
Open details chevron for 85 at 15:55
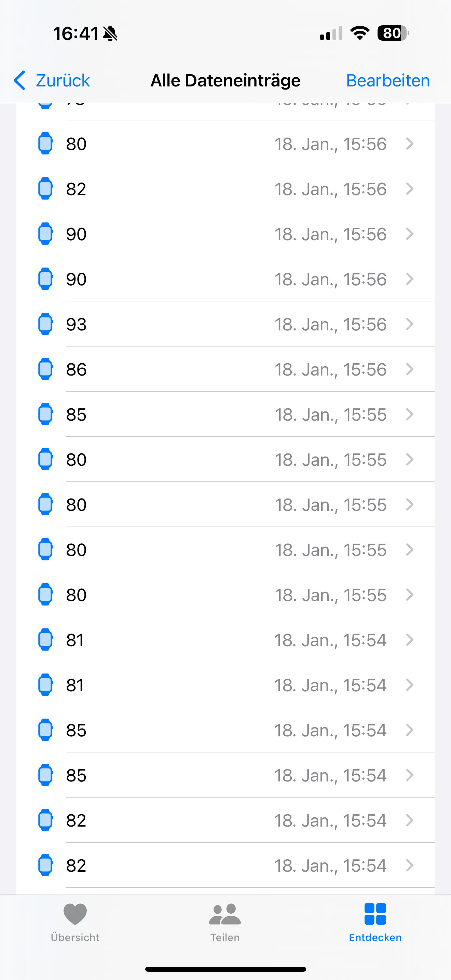tap(410, 414)
